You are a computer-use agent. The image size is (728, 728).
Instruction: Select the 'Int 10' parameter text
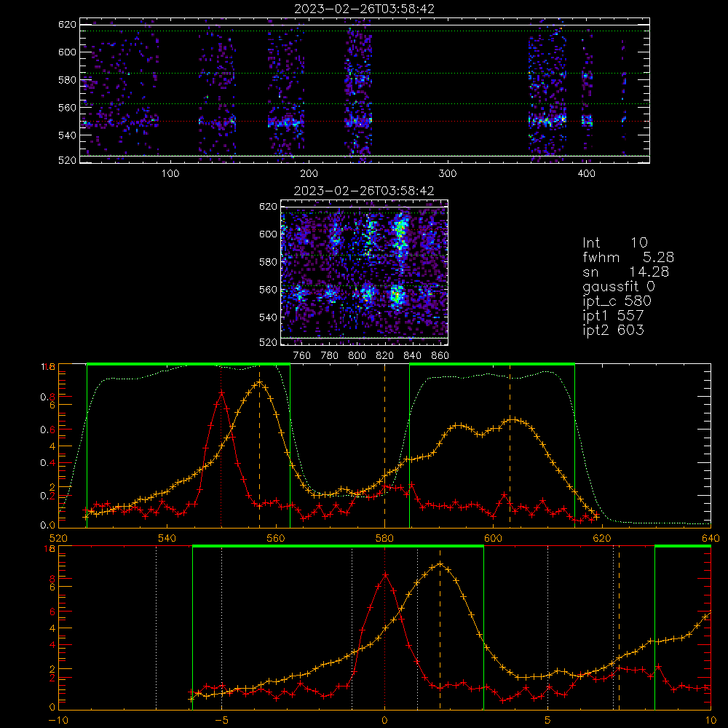coord(614,242)
